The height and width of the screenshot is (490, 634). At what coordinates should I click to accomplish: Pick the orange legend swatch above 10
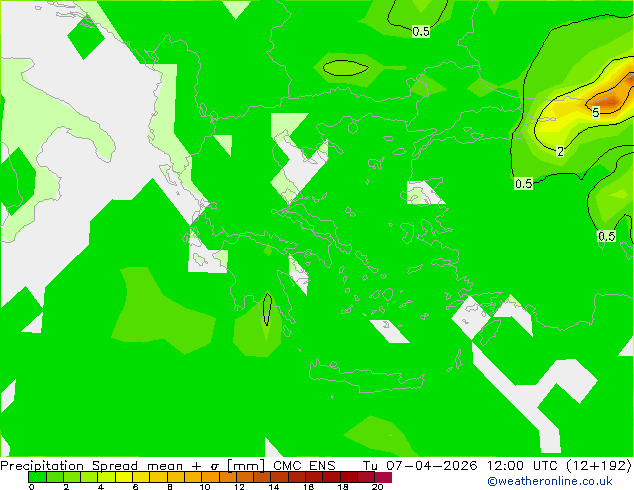(x=210, y=477)
